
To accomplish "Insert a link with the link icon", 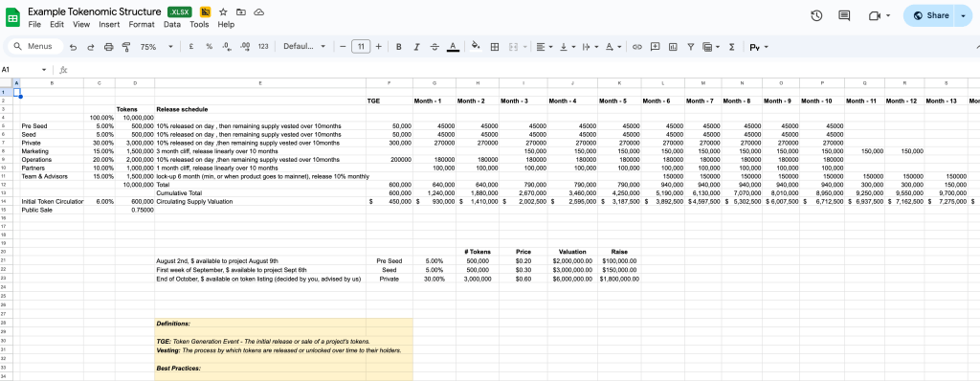I will [x=637, y=46].
